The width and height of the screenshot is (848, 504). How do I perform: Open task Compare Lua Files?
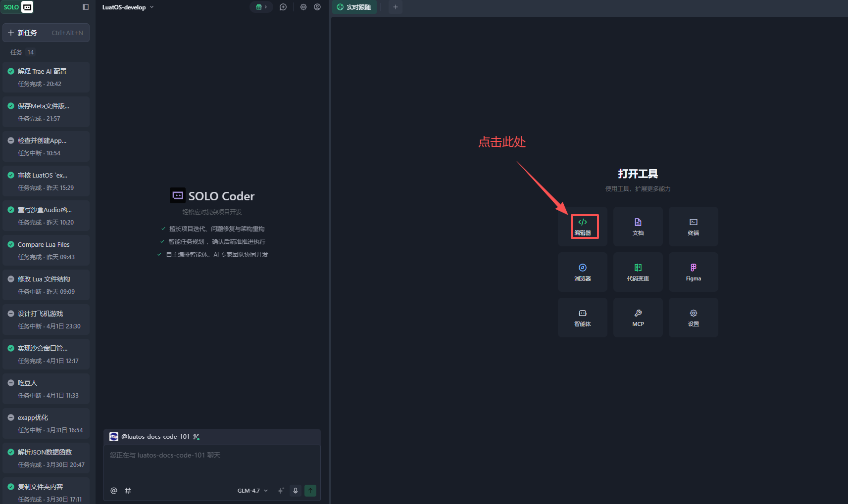point(46,250)
